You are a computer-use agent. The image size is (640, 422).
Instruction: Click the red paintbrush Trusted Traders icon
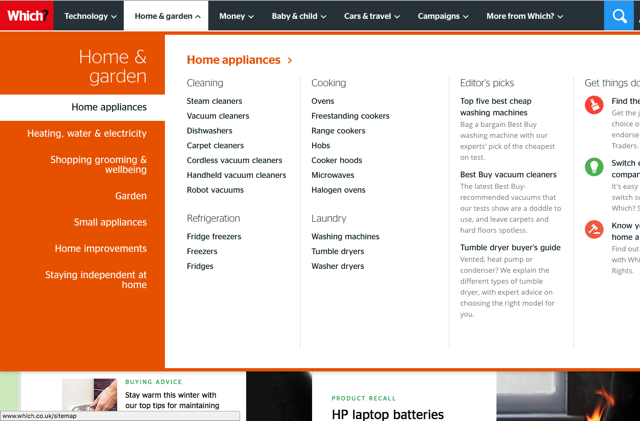(594, 104)
